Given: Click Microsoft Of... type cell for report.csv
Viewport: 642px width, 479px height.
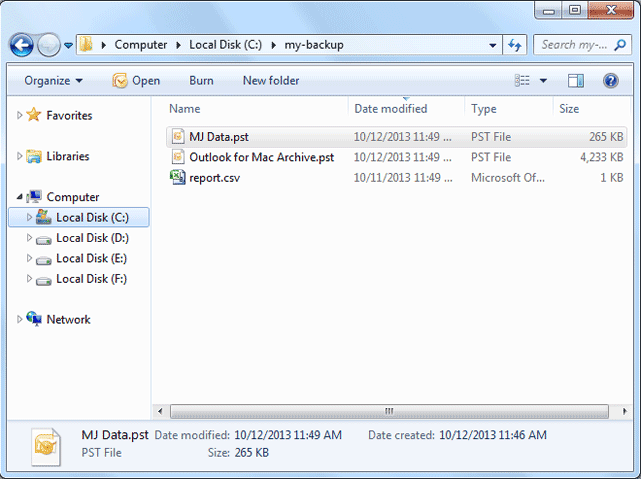Looking at the screenshot, I should (x=508, y=178).
